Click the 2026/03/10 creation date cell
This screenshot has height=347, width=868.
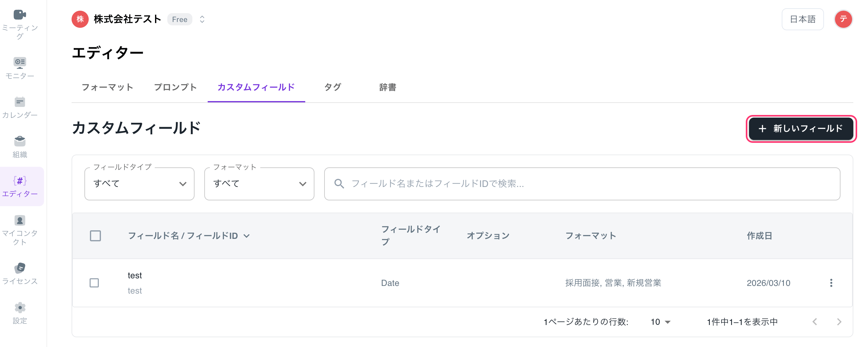[768, 283]
